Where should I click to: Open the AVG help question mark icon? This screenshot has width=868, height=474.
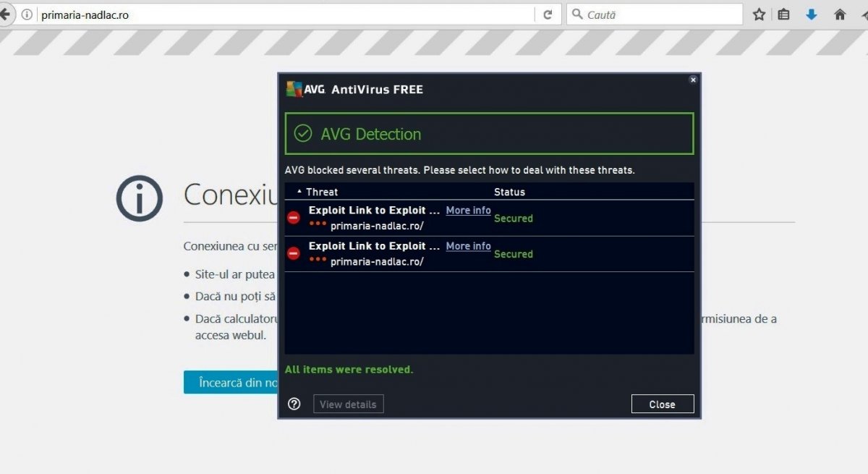[x=294, y=404]
